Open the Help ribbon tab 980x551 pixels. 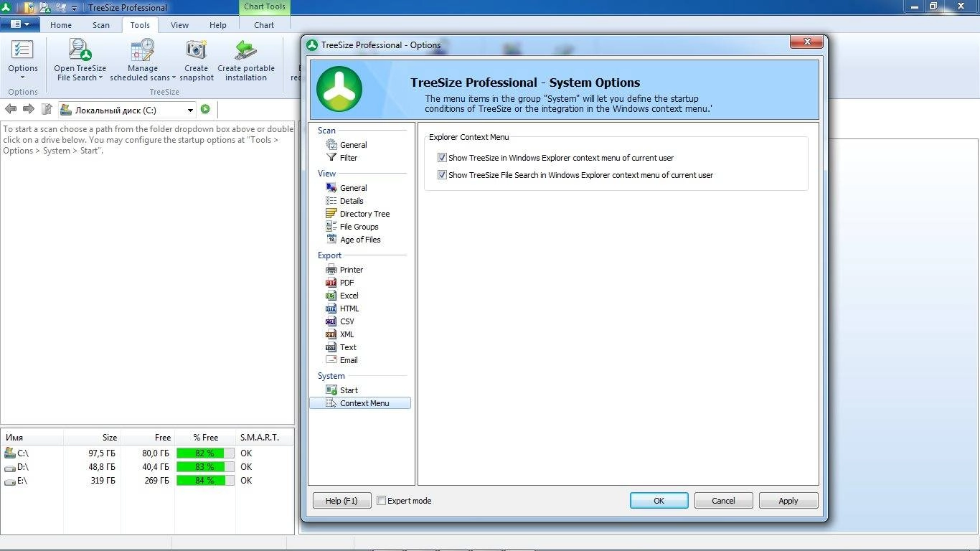click(218, 25)
